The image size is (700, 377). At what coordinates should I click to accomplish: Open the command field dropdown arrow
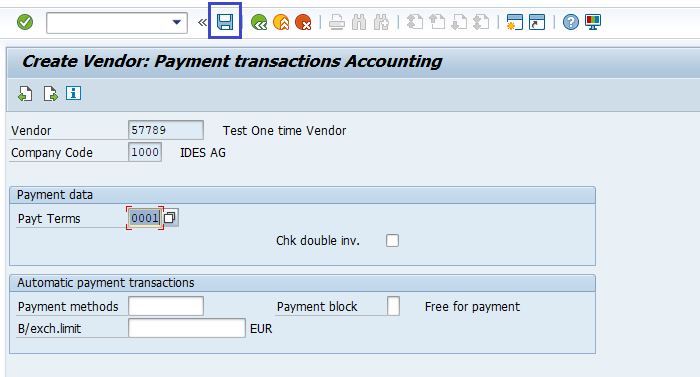177,22
